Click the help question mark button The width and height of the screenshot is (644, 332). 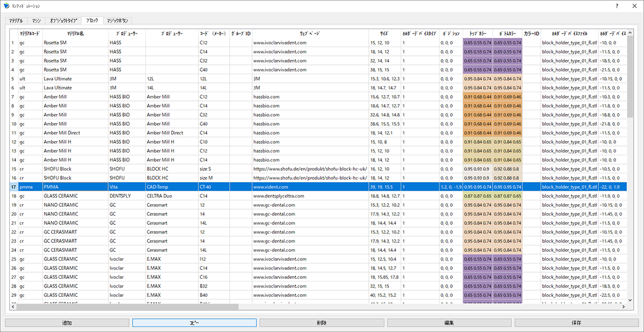pyautogui.click(x=617, y=6)
